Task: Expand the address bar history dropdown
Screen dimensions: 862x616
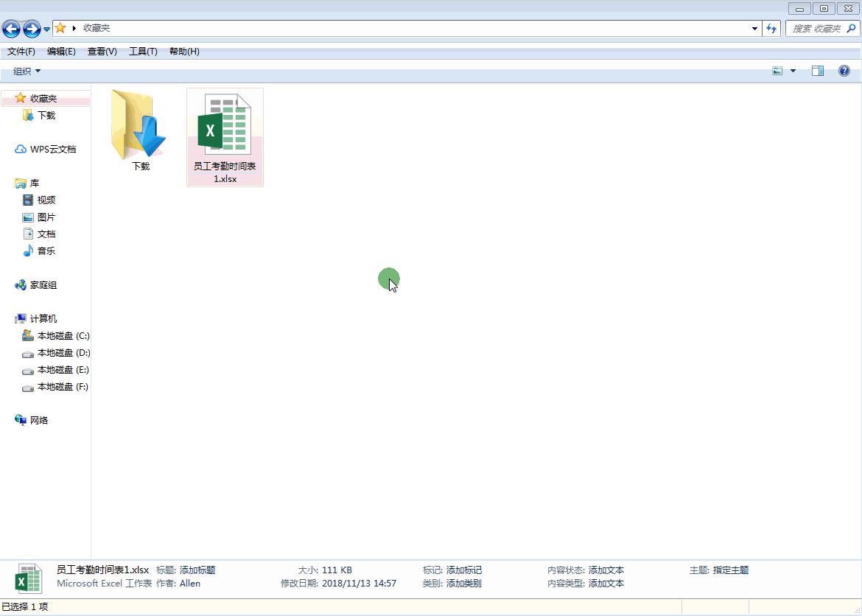Action: (x=754, y=28)
